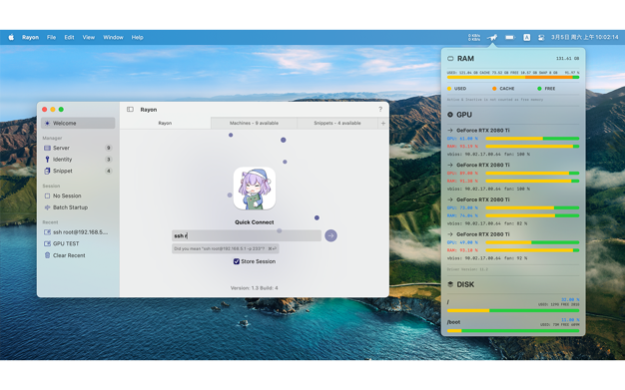
Task: Click the date and time in menu bar
Action: click(x=585, y=37)
